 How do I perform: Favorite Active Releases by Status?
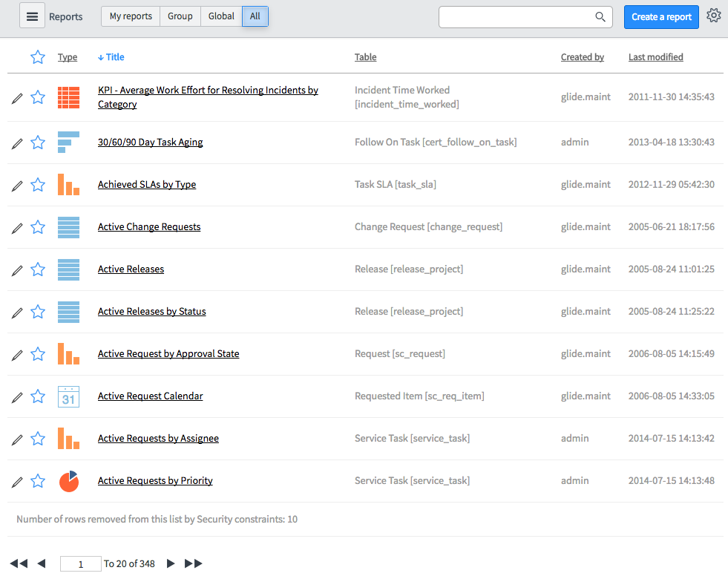pos(38,311)
